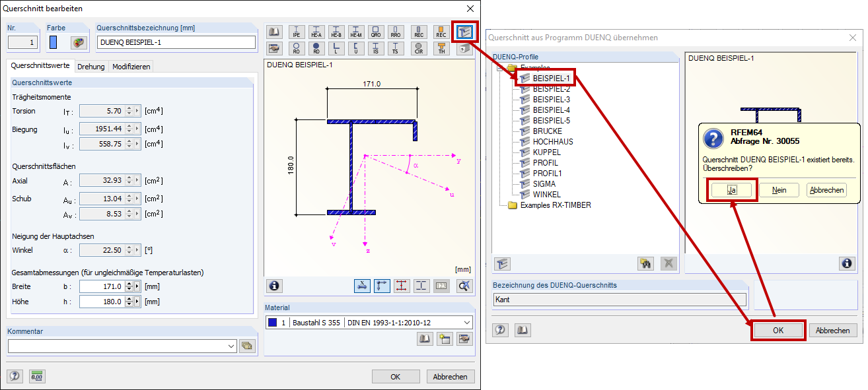868x390 pixels.
Task: Click OK in DUENQ übernehmen dialog
Action: coord(778,331)
